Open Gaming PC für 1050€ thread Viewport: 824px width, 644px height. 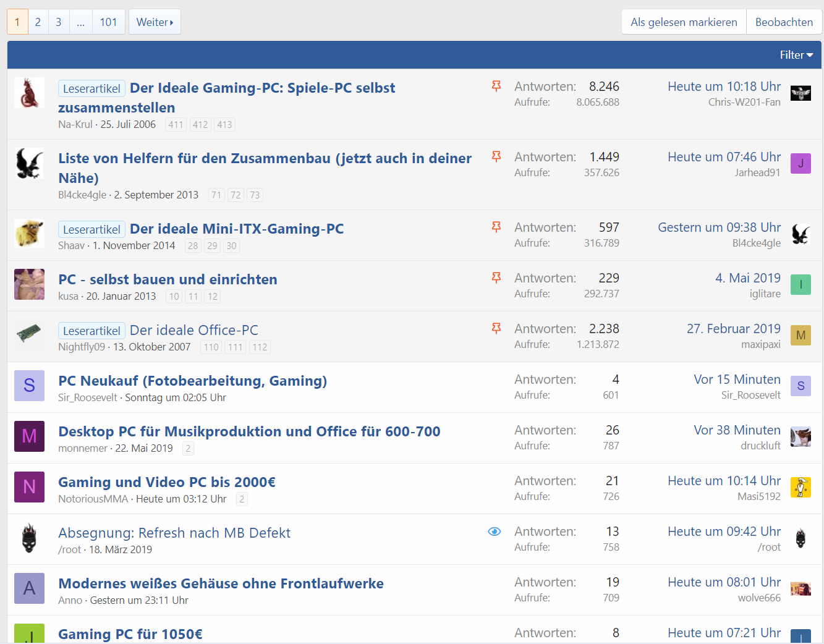(x=130, y=634)
